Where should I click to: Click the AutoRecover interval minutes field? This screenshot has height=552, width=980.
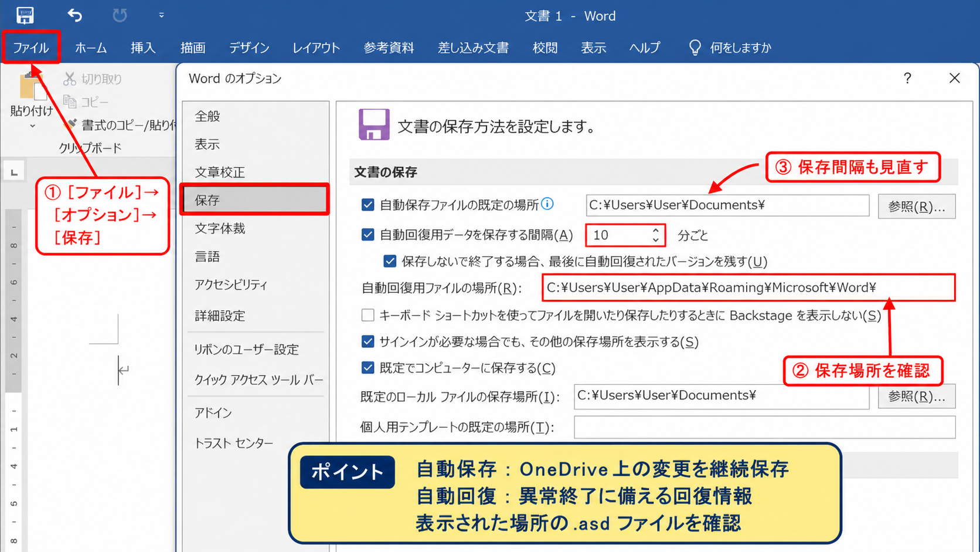coord(619,235)
